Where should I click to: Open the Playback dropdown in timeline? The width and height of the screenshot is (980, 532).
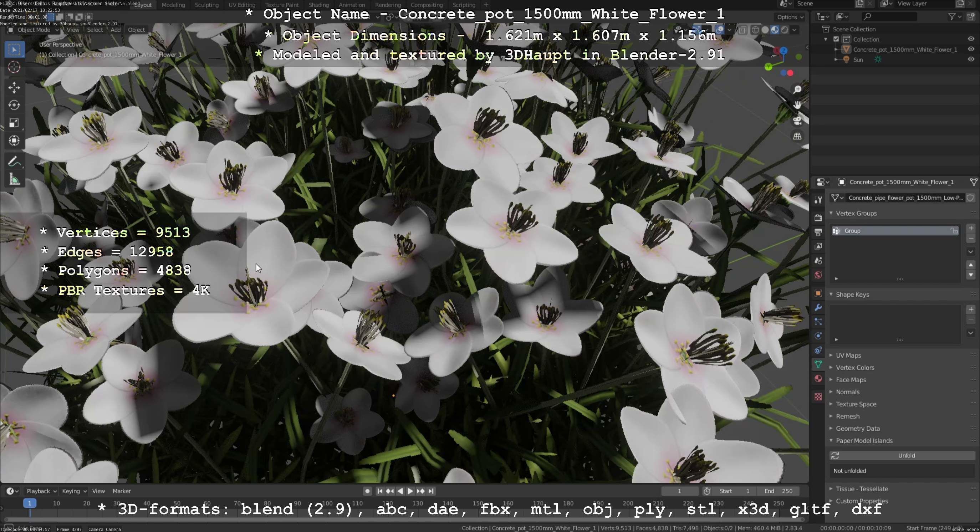(x=41, y=491)
